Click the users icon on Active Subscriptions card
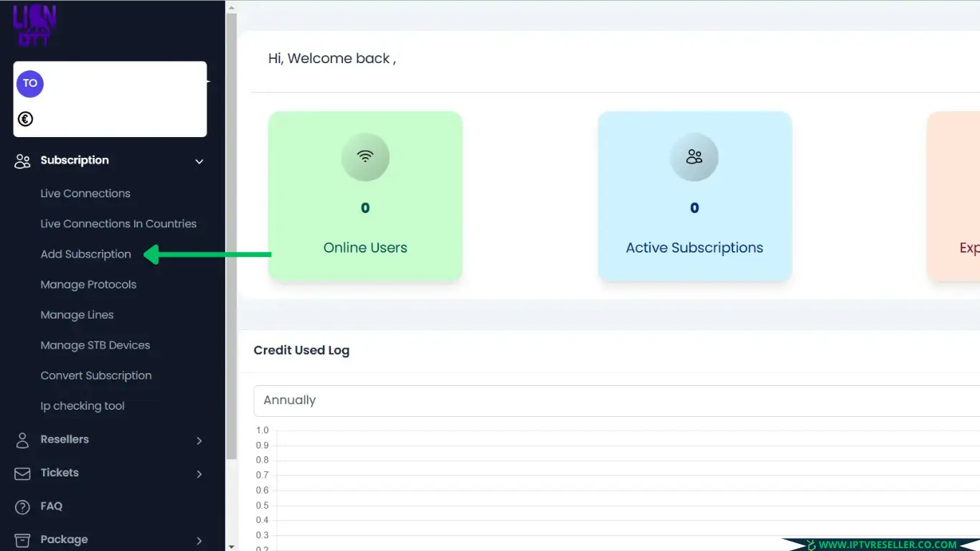980x551 pixels. point(694,156)
